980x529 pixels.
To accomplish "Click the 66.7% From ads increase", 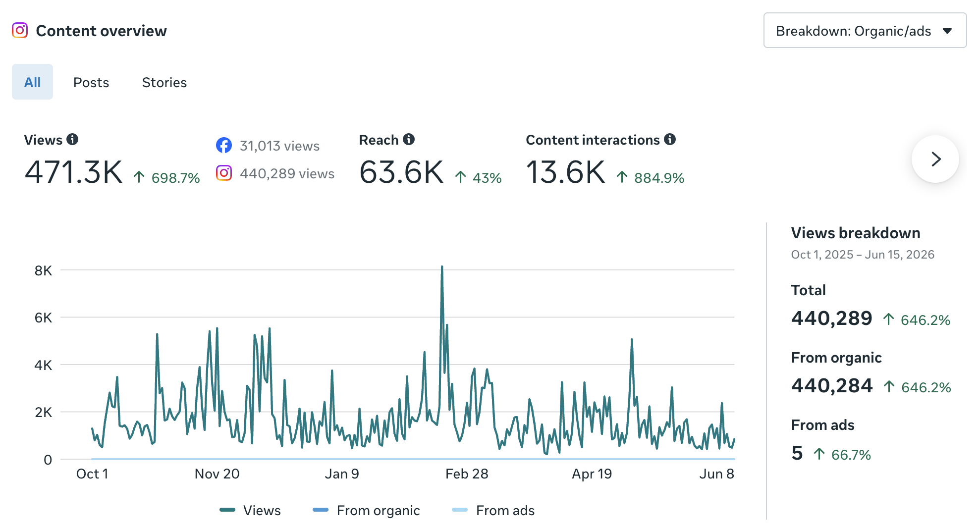I will (851, 455).
